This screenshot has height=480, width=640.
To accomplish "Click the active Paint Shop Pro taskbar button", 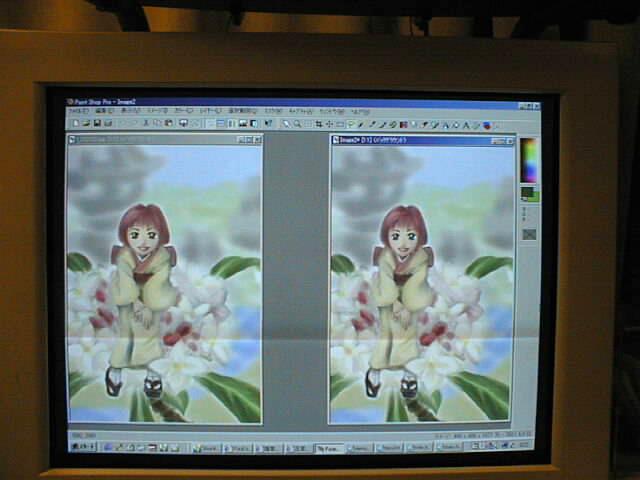I will point(329,449).
